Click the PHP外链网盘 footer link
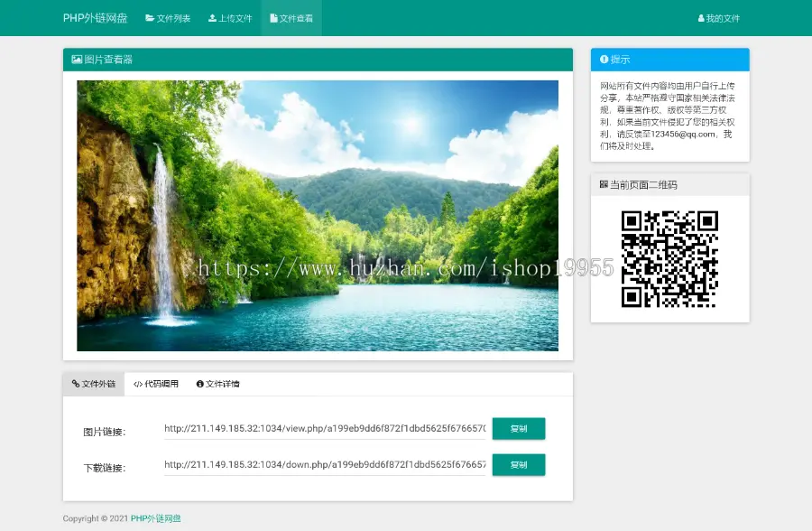812x531 pixels. click(x=155, y=518)
